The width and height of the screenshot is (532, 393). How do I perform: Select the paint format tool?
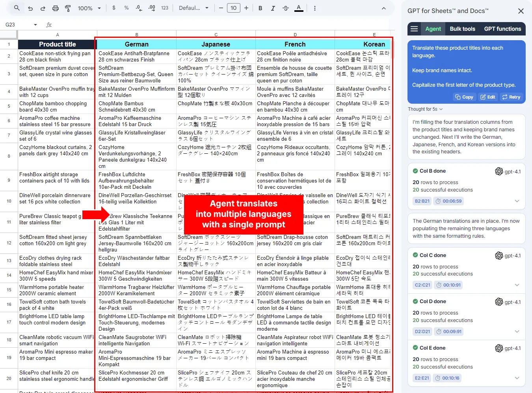(x=67, y=8)
